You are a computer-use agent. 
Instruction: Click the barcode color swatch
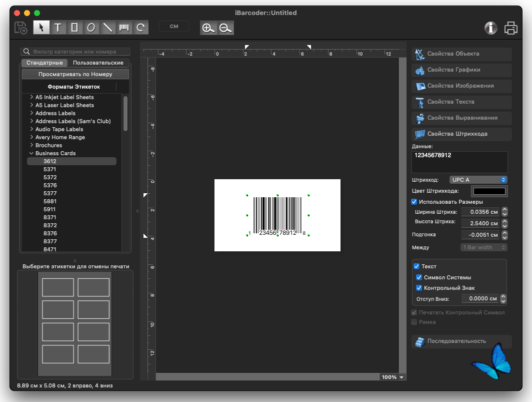click(x=489, y=191)
